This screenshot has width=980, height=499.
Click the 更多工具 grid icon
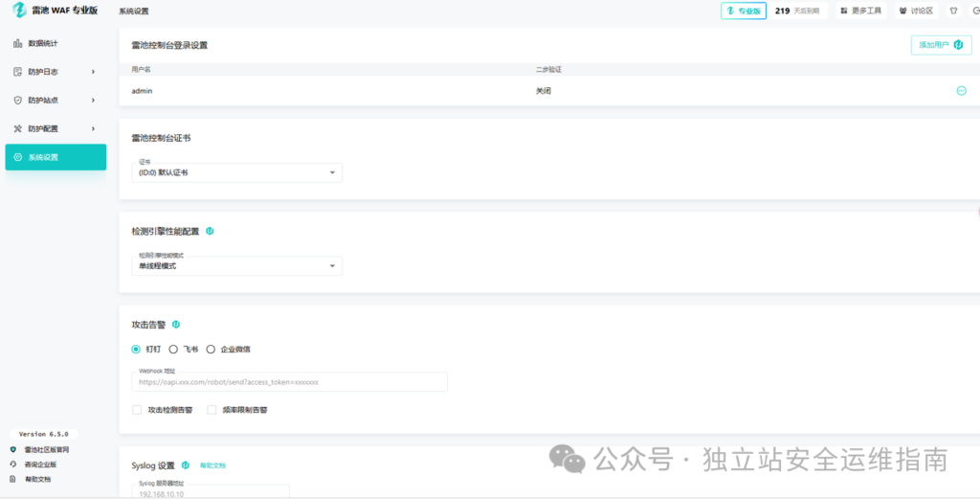pos(844,11)
